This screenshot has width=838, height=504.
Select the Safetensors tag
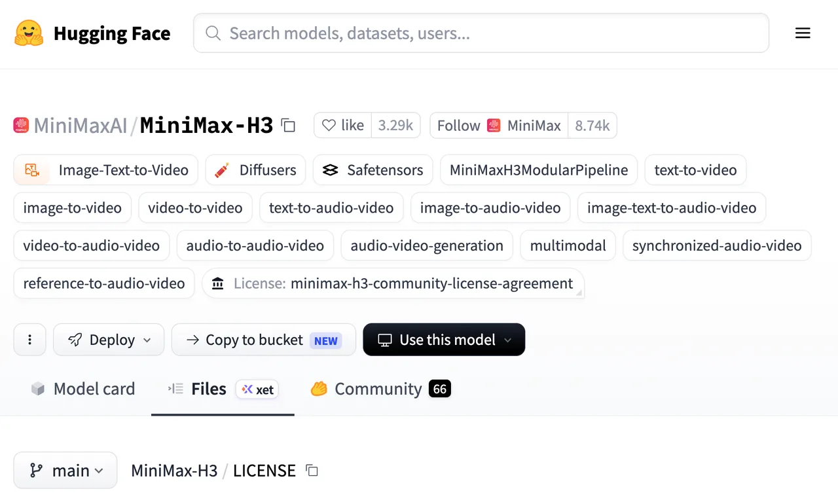[373, 170]
